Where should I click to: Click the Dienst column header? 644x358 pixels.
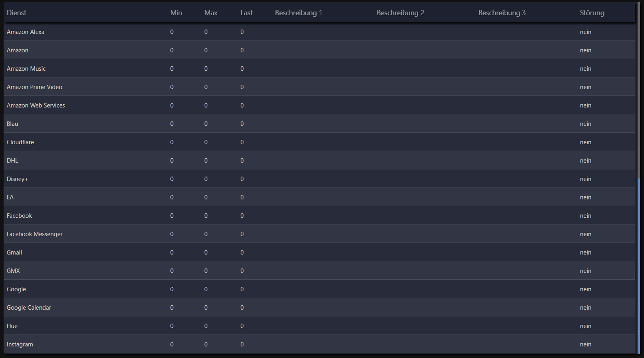16,13
